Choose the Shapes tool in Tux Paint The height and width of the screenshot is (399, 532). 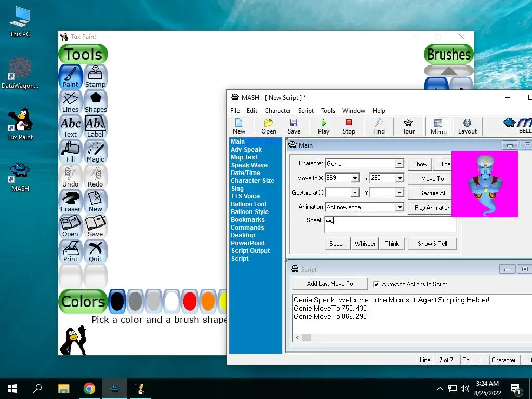point(96,102)
